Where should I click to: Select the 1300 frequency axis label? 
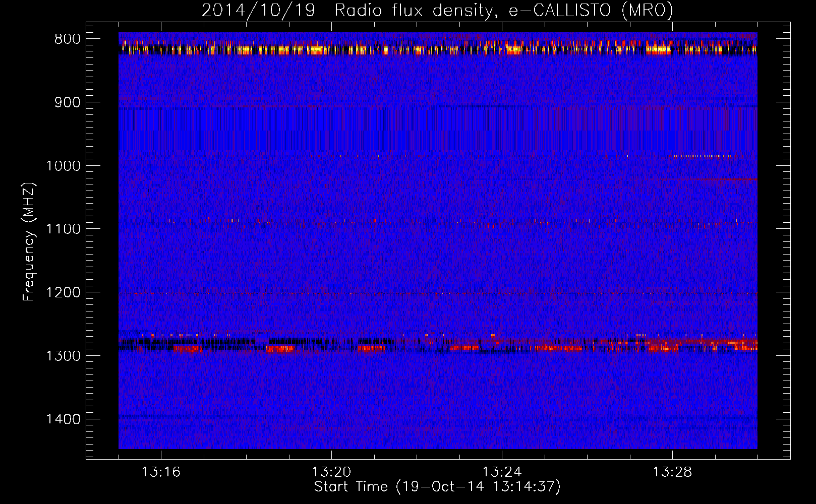[63, 356]
